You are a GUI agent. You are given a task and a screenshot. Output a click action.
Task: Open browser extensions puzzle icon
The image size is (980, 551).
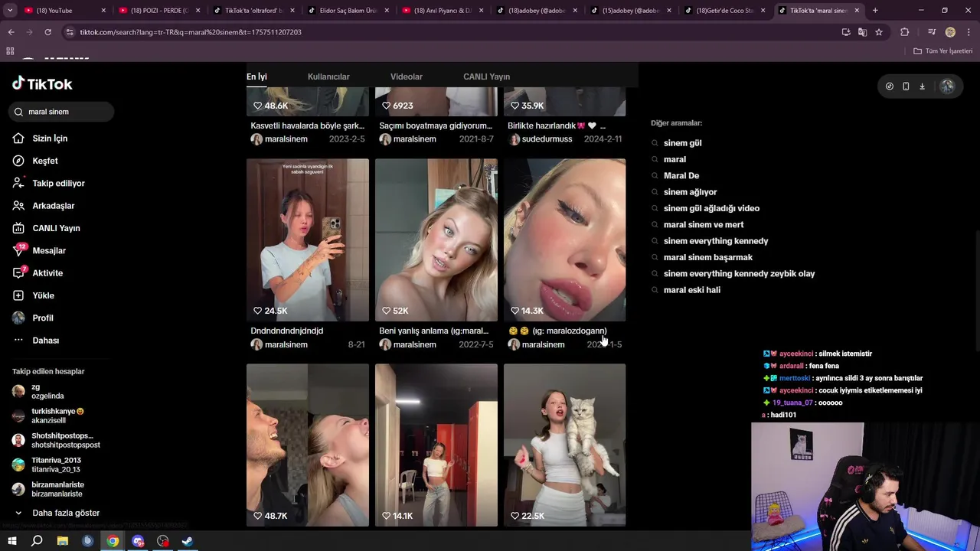pos(905,32)
